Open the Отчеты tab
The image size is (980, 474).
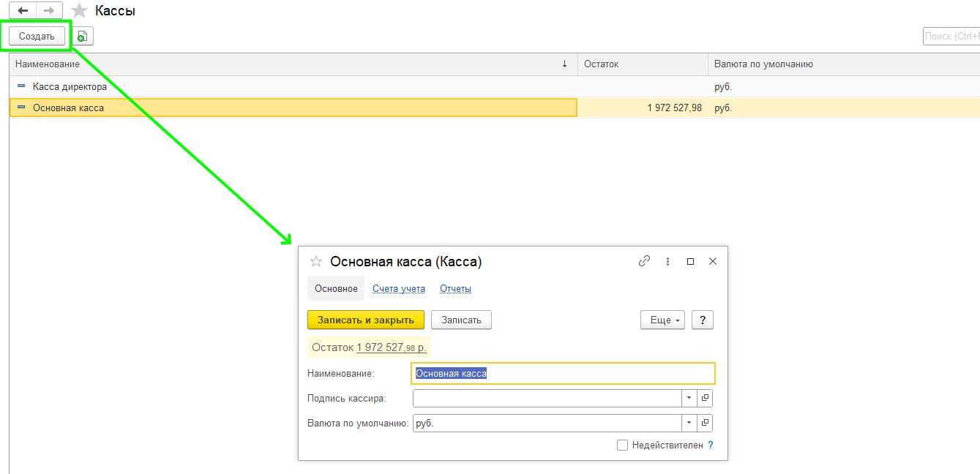click(x=455, y=288)
